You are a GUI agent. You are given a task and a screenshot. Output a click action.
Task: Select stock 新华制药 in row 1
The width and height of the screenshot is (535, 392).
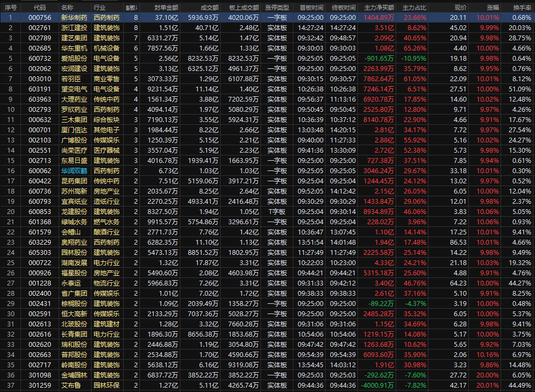74,17
